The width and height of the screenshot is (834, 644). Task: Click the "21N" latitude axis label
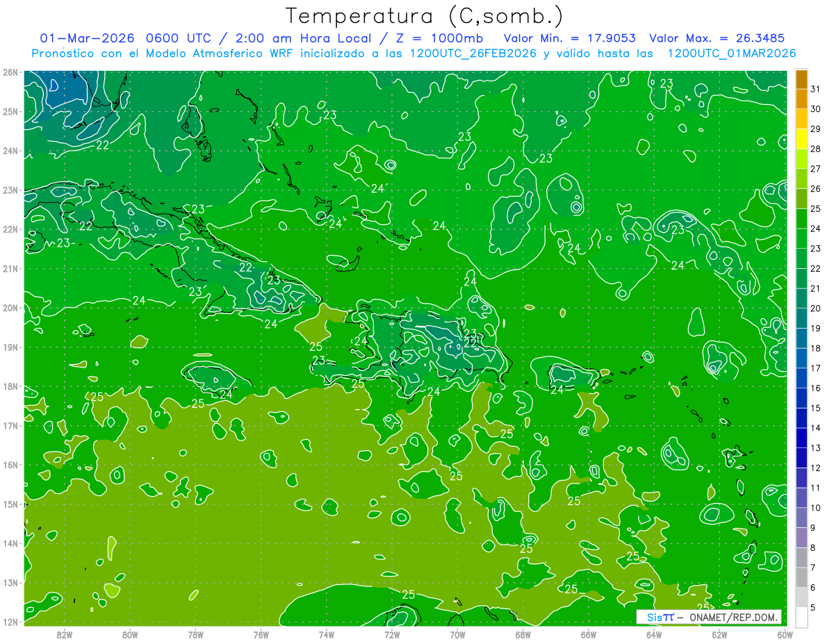tap(10, 268)
